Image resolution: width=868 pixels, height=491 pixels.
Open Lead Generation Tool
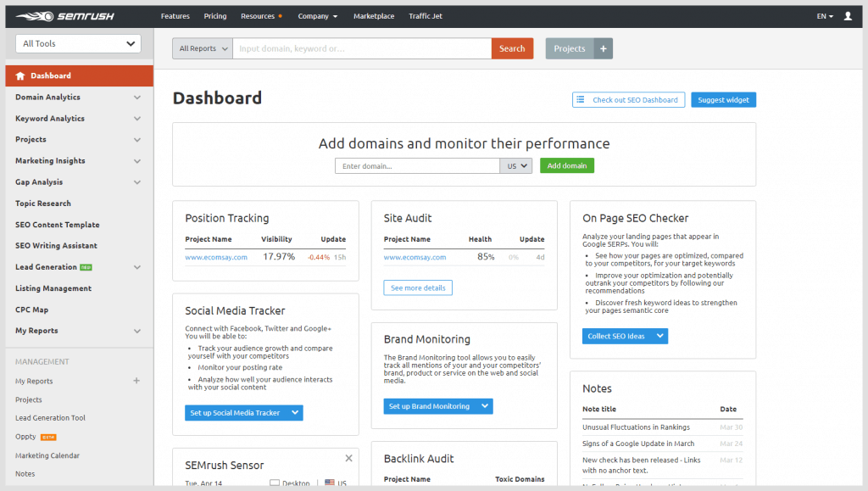[x=50, y=418]
